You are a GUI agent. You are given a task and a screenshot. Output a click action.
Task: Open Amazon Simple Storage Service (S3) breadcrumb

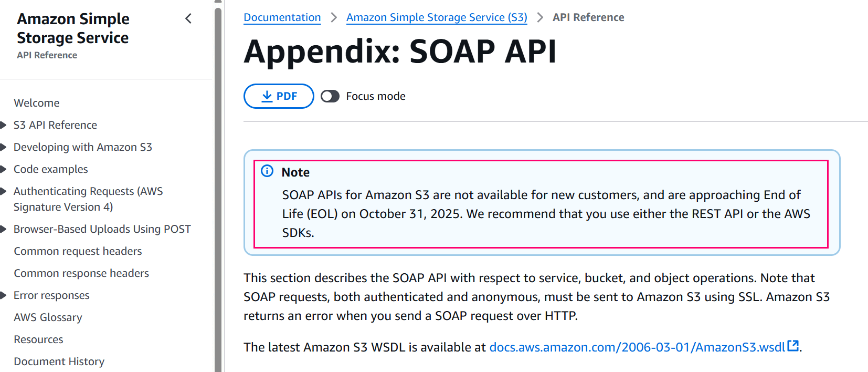(x=437, y=17)
